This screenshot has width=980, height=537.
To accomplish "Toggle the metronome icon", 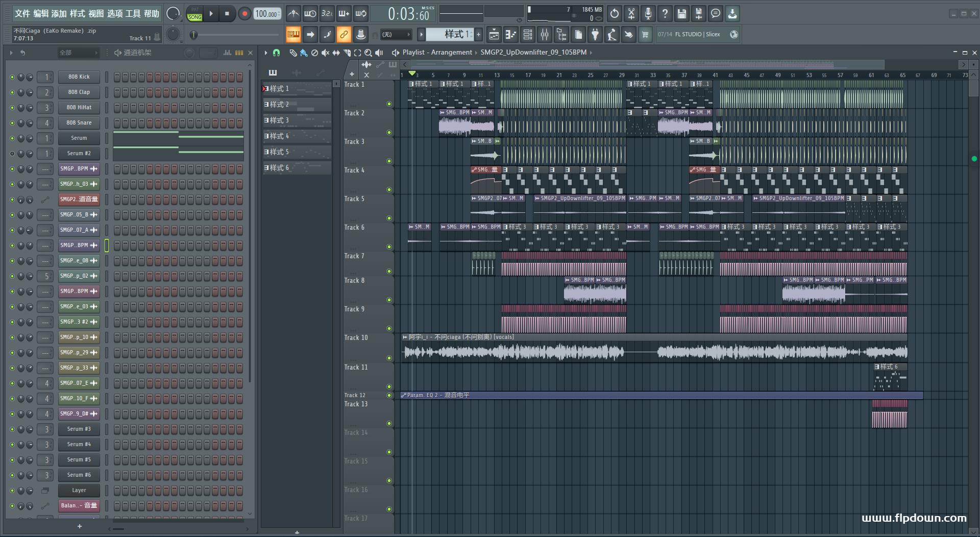I will 293,14.
